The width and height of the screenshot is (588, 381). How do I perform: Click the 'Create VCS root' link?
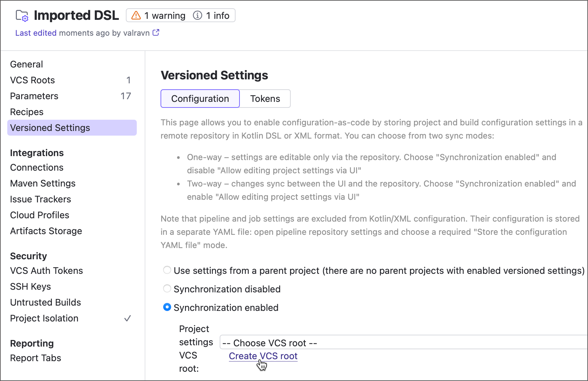tap(263, 356)
